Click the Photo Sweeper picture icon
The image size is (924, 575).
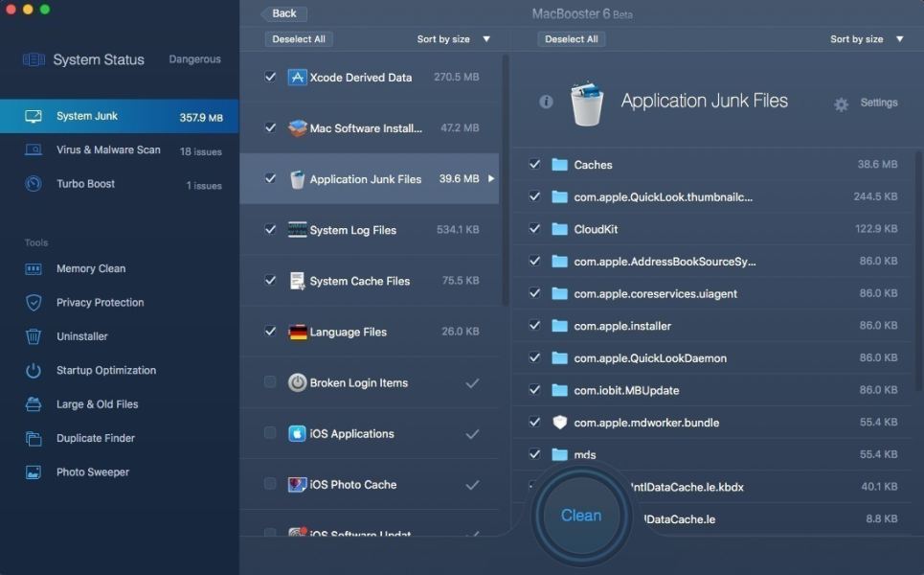click(x=34, y=472)
